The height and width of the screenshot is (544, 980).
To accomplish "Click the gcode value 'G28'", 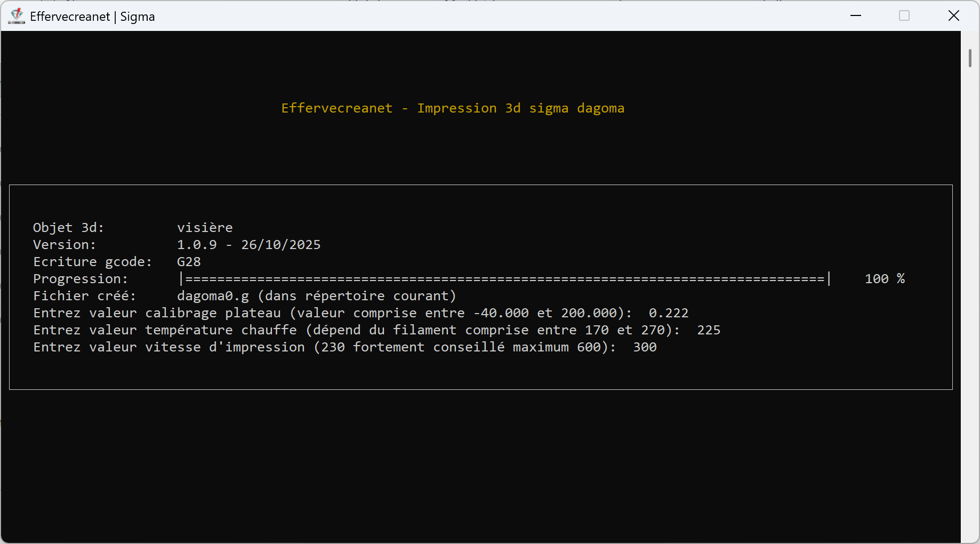I will (x=189, y=262).
